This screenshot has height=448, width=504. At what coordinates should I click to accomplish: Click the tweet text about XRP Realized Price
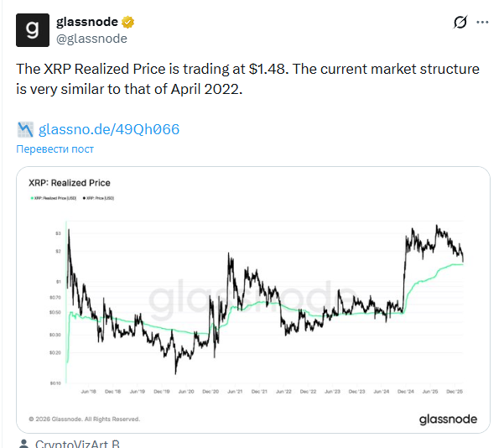[247, 78]
